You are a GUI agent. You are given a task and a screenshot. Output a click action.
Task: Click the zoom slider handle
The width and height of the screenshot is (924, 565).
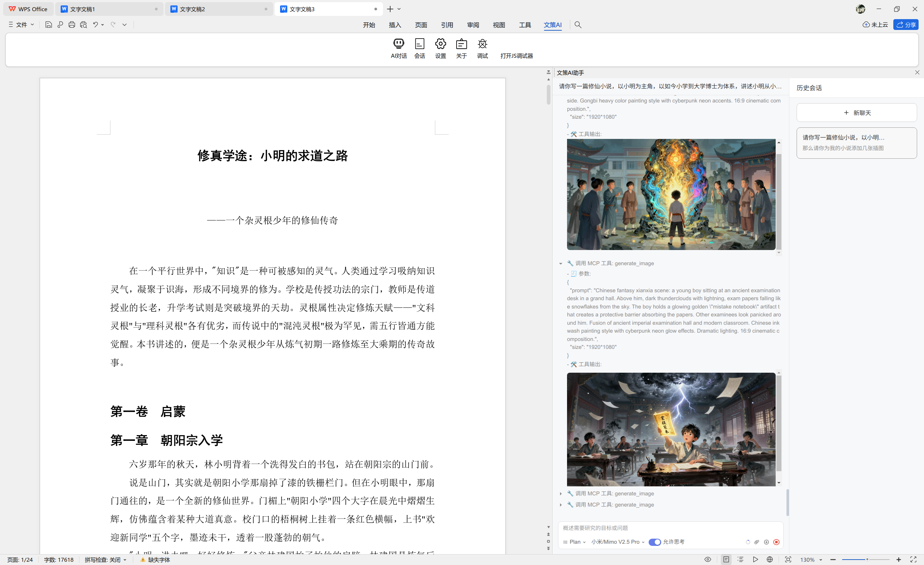[x=867, y=559]
